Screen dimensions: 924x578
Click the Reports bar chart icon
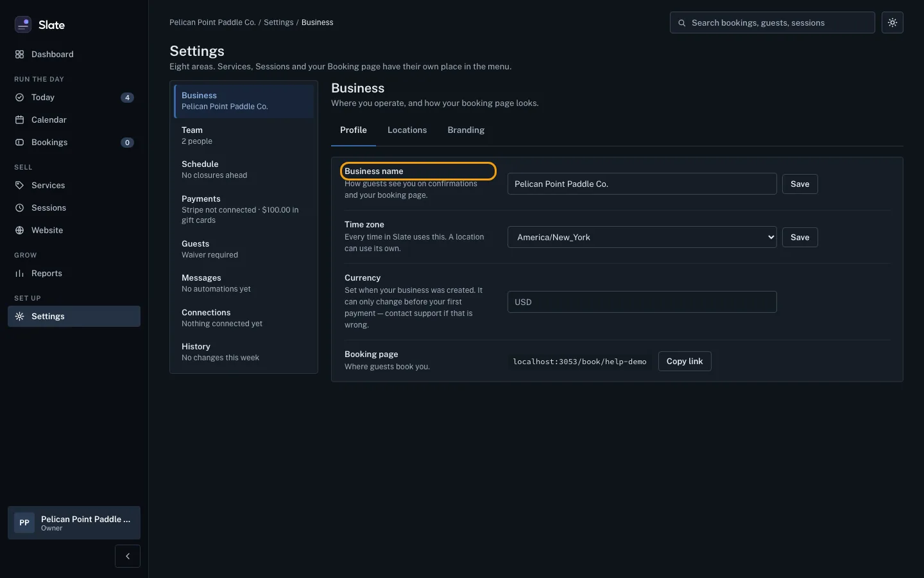click(x=19, y=274)
